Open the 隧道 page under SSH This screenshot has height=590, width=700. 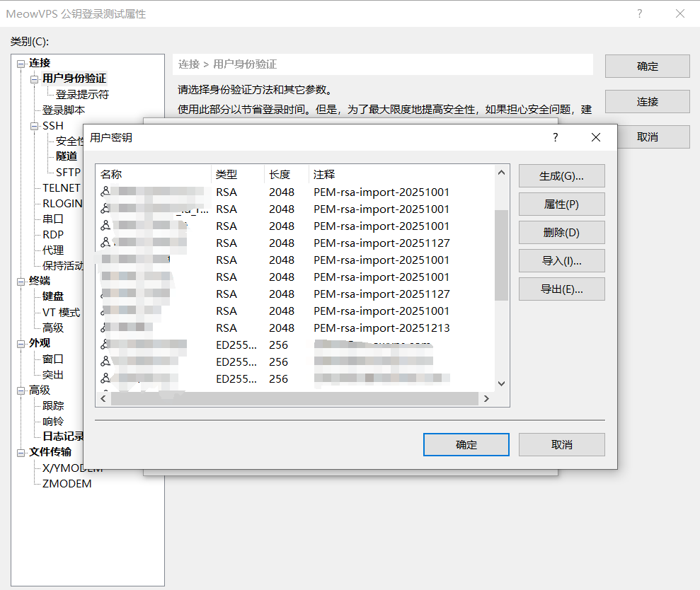(67, 156)
